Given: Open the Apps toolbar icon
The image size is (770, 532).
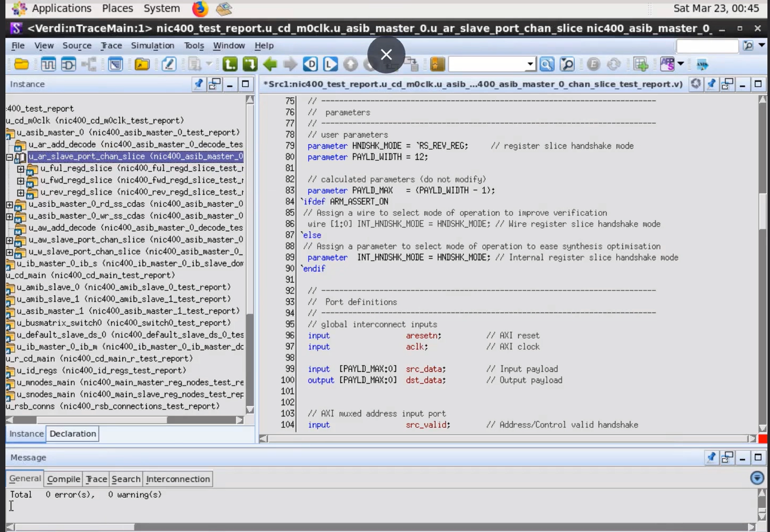Looking at the screenshot, I should [667, 64].
